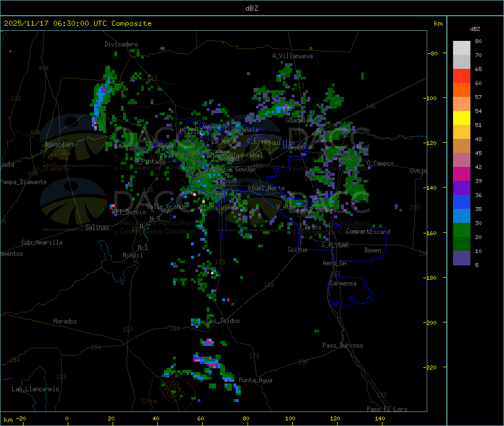Click the 0 km horizontal axis label

tap(67, 418)
